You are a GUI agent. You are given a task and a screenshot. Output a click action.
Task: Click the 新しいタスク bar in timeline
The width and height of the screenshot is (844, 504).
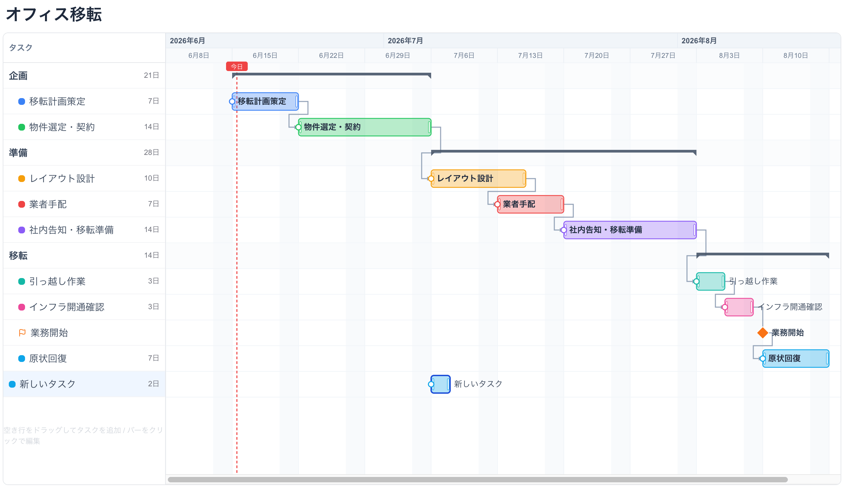pos(441,384)
